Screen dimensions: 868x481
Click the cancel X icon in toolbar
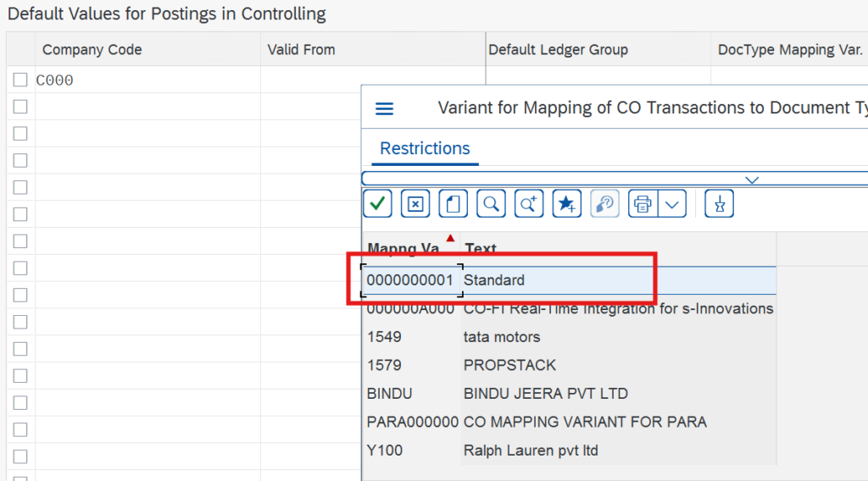click(x=415, y=203)
